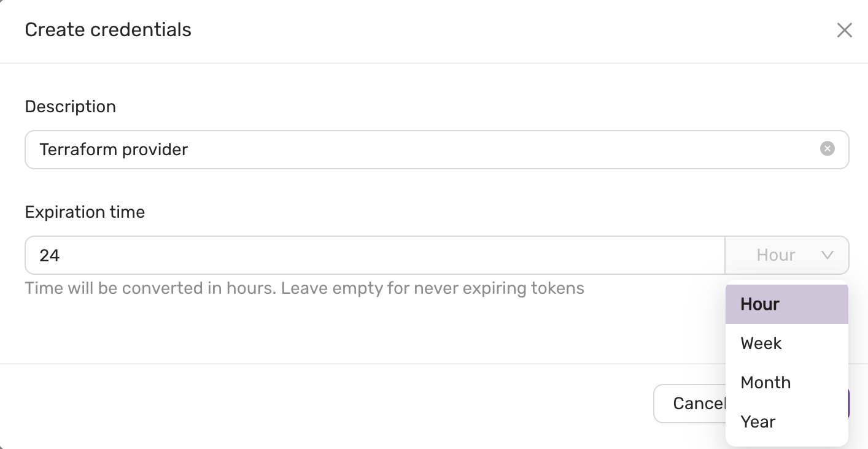868x449 pixels.
Task: Click blank header area right of the title
Action: click(491, 30)
